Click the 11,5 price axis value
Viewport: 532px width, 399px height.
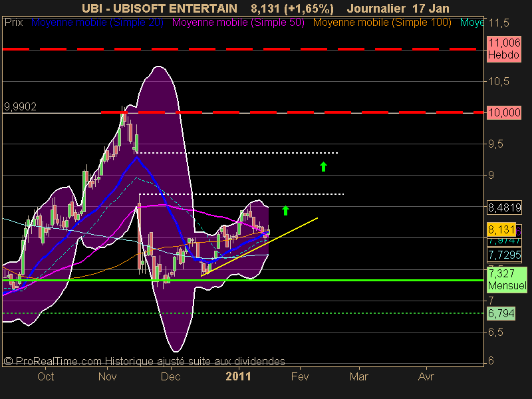click(499, 23)
